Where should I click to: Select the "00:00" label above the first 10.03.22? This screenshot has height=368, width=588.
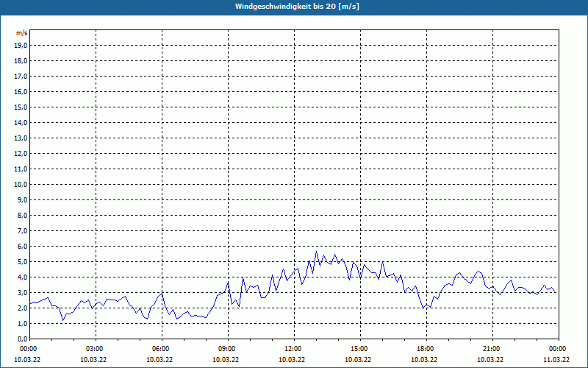28,349
